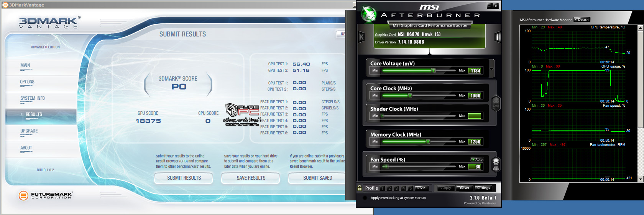The image size is (644, 215).
Task: Open Afterburner Settings
Action: click(x=483, y=188)
